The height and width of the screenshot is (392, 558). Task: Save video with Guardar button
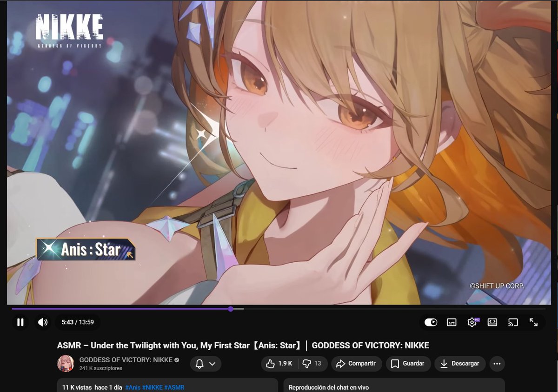click(x=408, y=364)
